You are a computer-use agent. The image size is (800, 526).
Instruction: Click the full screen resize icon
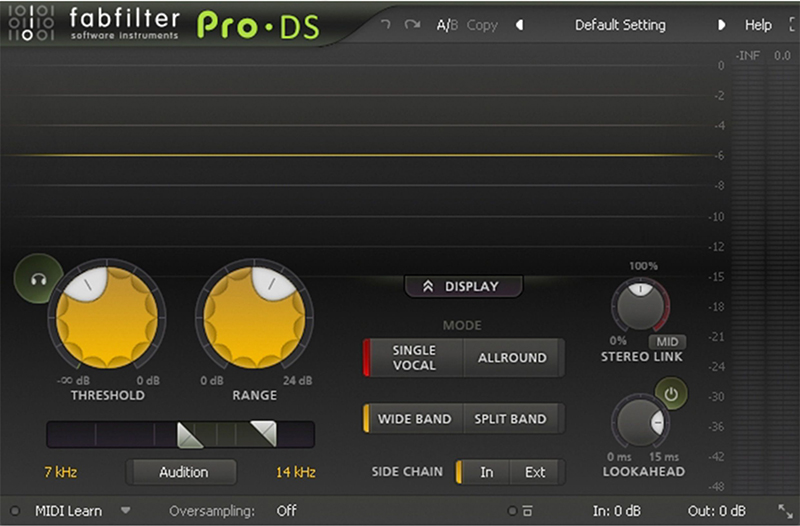(x=784, y=511)
